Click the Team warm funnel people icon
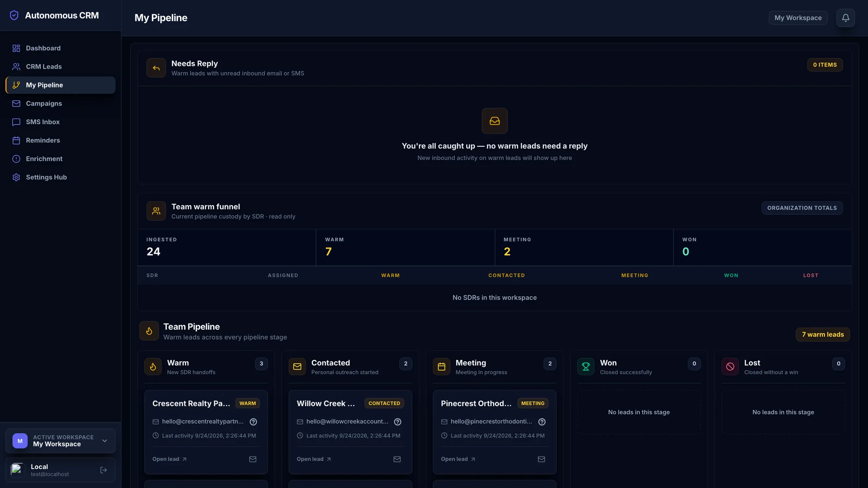Screen dimensions: 868x488 (x=156, y=211)
